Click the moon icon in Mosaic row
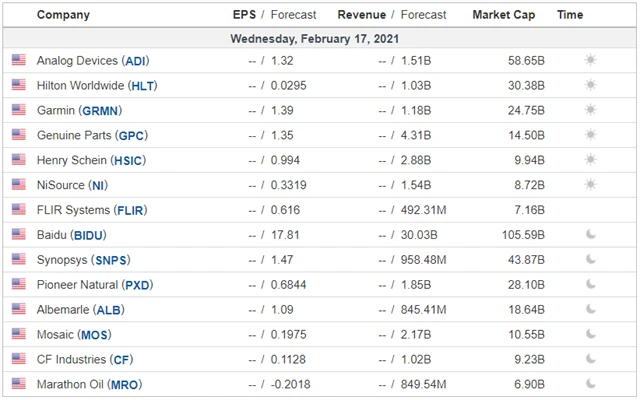This screenshot has width=640, height=400. (590, 335)
